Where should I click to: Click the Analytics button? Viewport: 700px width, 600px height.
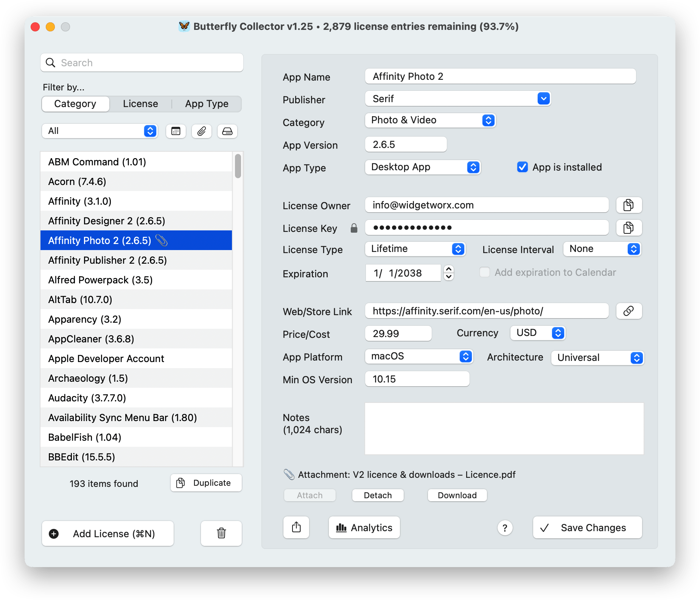click(364, 527)
